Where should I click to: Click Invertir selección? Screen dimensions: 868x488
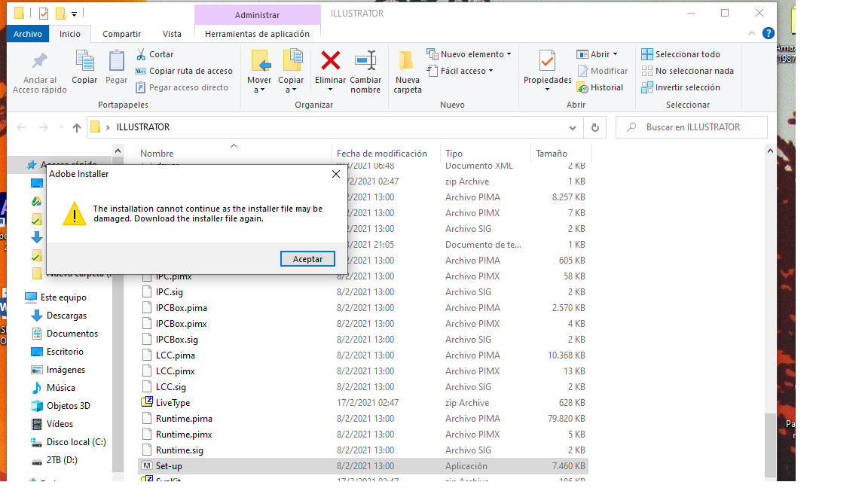[x=681, y=87]
